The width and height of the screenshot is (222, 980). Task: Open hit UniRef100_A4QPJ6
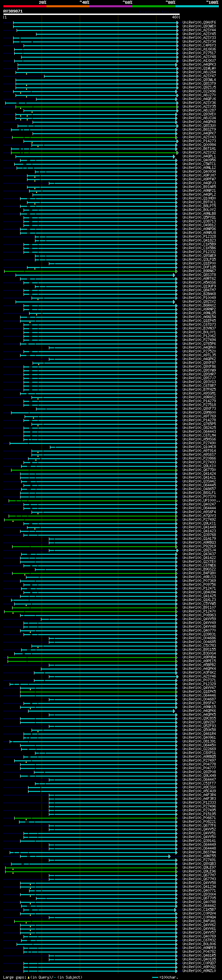click(x=199, y=99)
